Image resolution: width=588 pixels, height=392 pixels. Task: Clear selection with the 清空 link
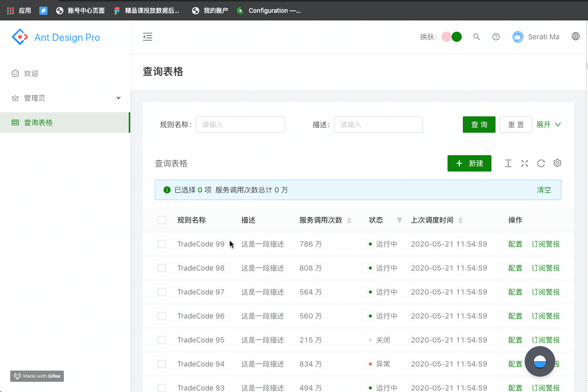tap(544, 189)
